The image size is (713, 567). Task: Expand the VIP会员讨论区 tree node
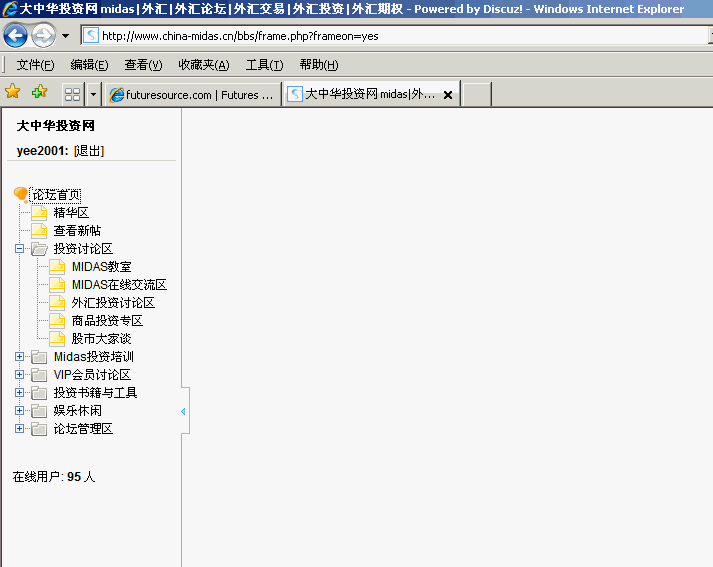click(x=20, y=375)
